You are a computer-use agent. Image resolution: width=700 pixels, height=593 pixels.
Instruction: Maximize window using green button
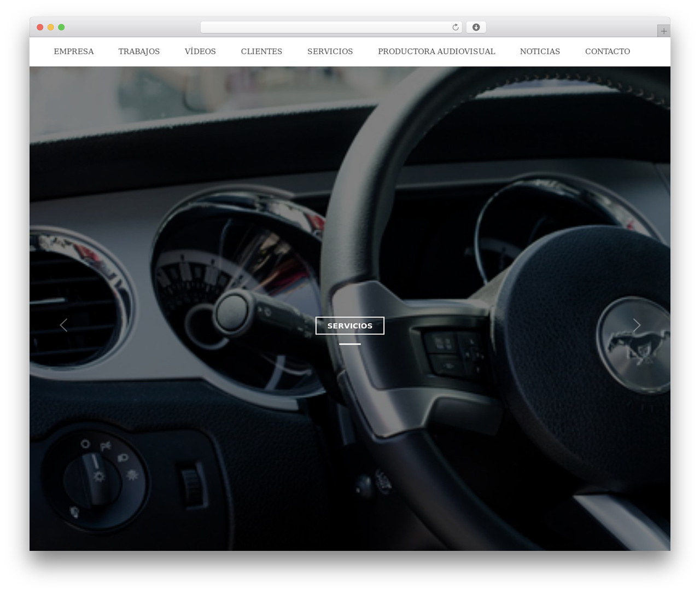pos(61,27)
